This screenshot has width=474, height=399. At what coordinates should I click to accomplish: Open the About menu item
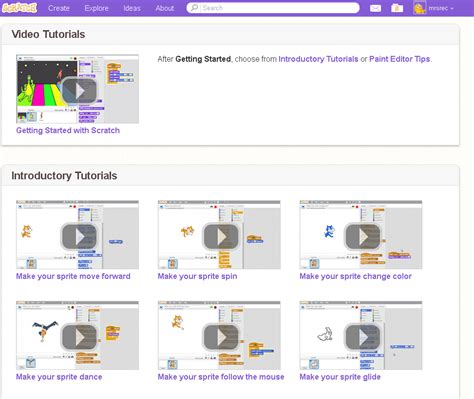(165, 8)
